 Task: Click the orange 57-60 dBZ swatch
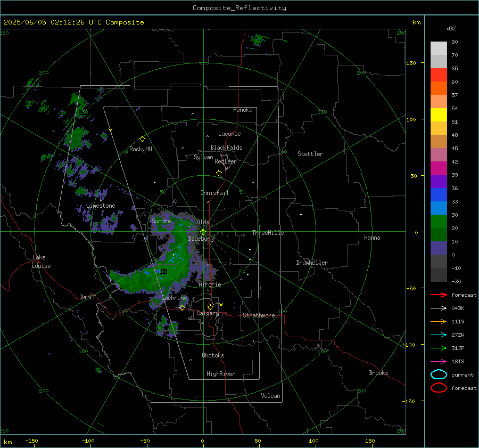click(439, 88)
